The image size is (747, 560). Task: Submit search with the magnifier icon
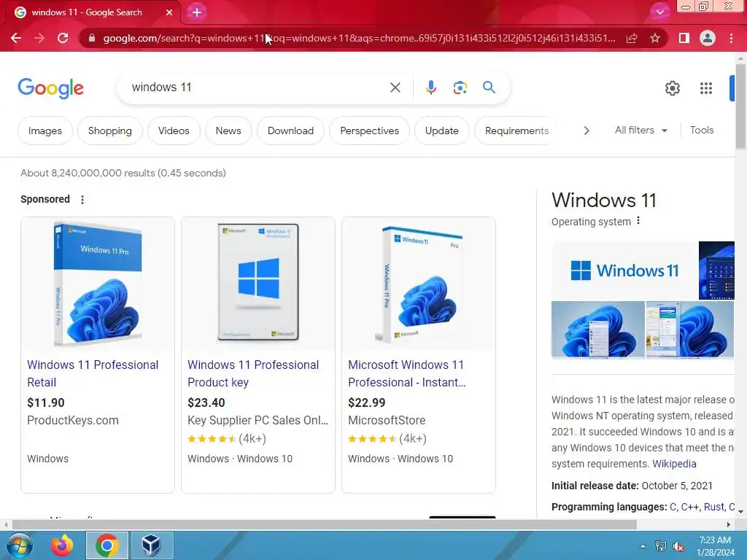[x=489, y=87]
